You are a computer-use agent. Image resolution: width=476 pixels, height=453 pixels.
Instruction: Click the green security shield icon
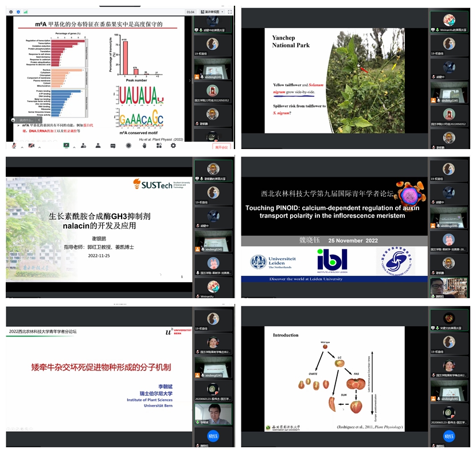[x=18, y=11]
